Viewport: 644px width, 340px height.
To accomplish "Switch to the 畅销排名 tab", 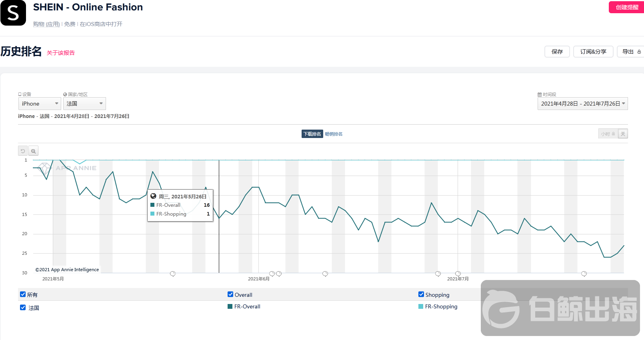I will point(334,134).
